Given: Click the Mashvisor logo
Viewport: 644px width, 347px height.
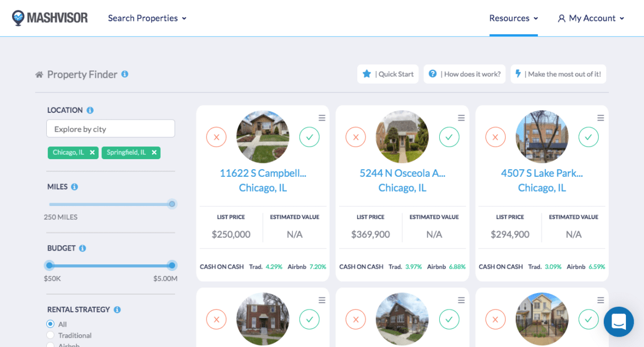Looking at the screenshot, I should click(50, 17).
